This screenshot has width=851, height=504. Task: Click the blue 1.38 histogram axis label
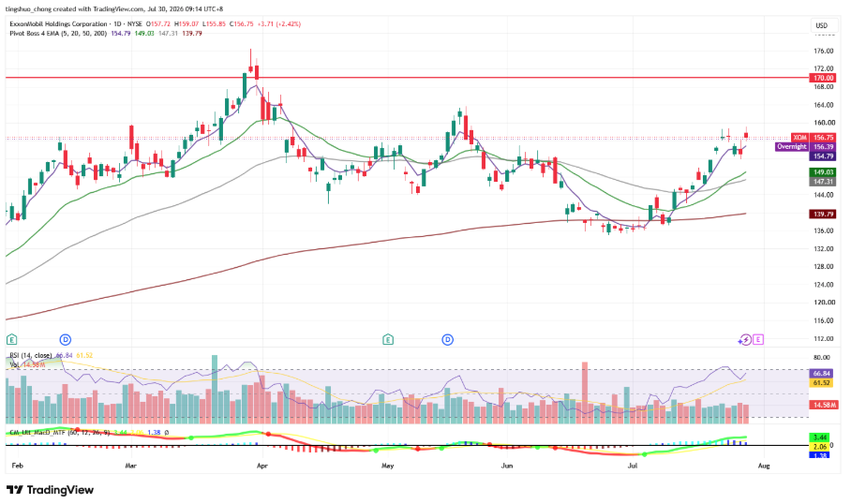point(820,455)
